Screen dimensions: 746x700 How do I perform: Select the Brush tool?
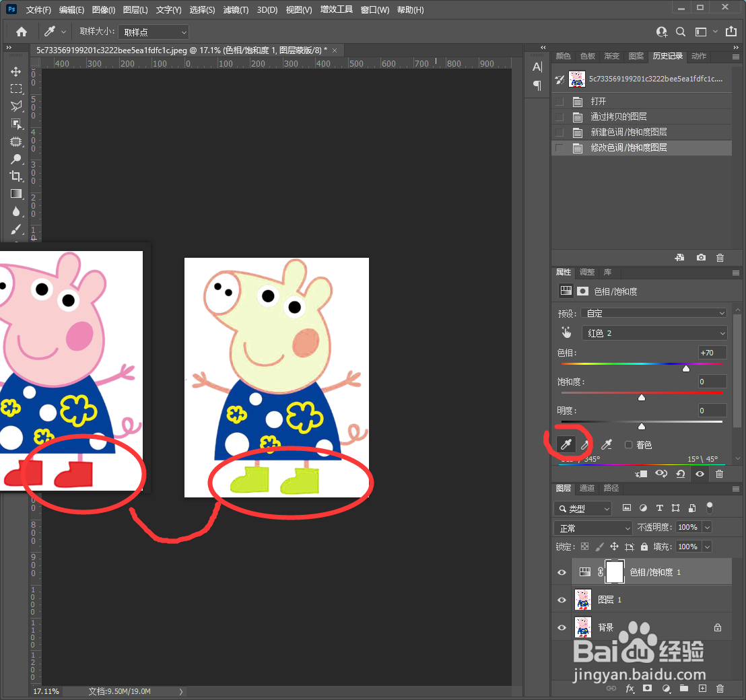tap(16, 229)
